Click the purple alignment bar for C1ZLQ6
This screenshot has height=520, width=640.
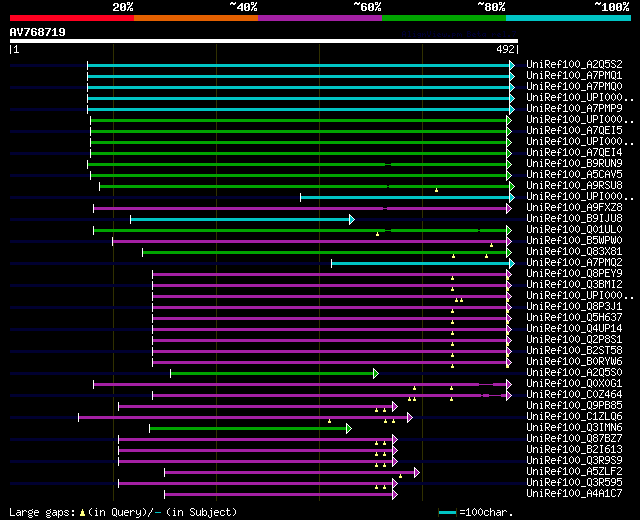coord(245,418)
